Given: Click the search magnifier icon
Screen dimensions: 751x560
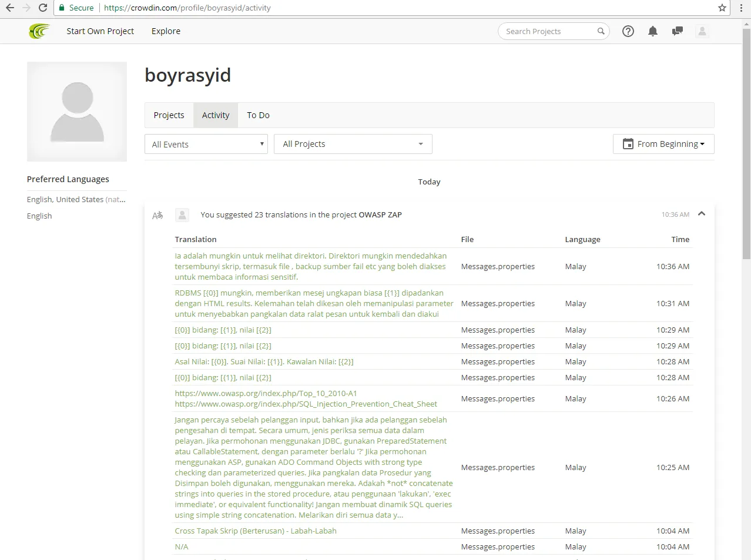Looking at the screenshot, I should pyautogui.click(x=601, y=31).
